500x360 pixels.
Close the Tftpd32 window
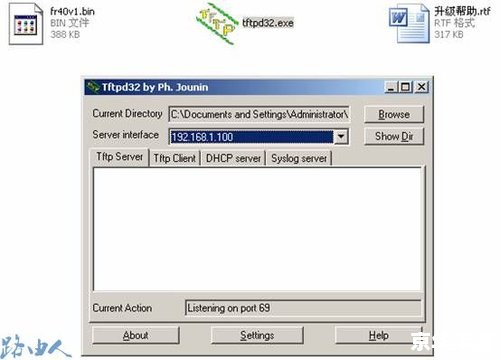421,87
